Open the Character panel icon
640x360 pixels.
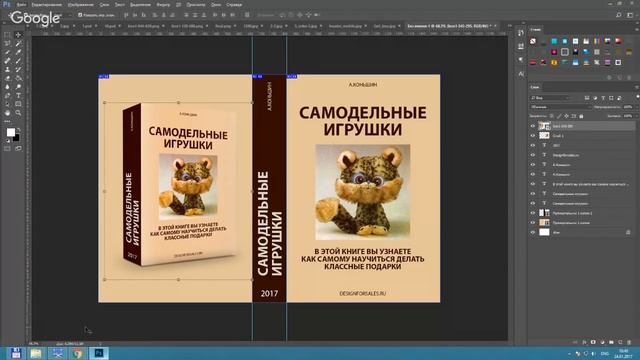(521, 74)
